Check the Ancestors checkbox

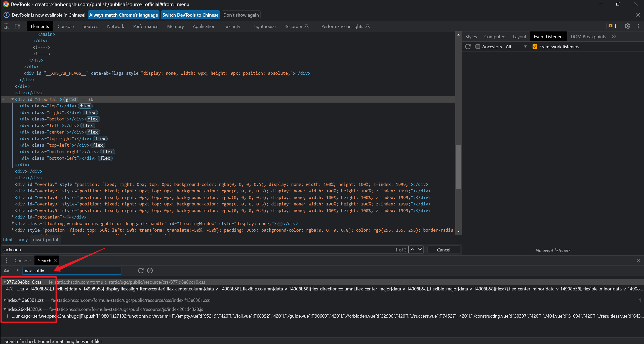point(478,47)
